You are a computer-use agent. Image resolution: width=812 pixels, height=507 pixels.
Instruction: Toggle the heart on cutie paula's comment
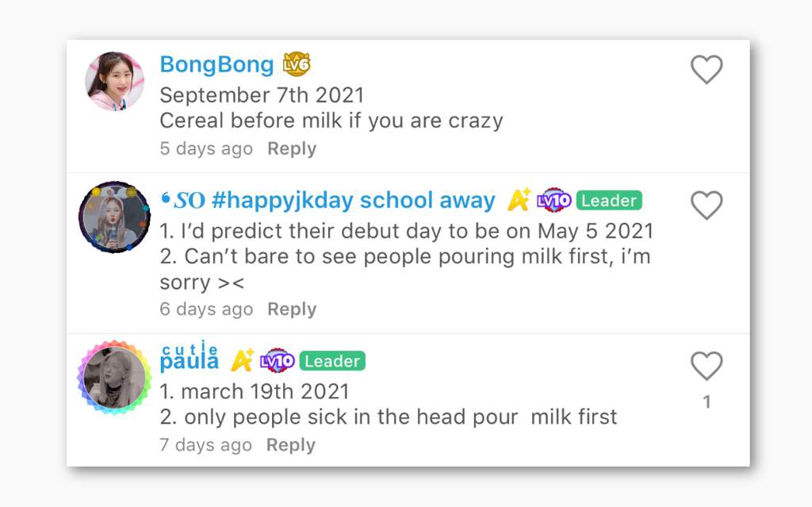click(x=707, y=366)
